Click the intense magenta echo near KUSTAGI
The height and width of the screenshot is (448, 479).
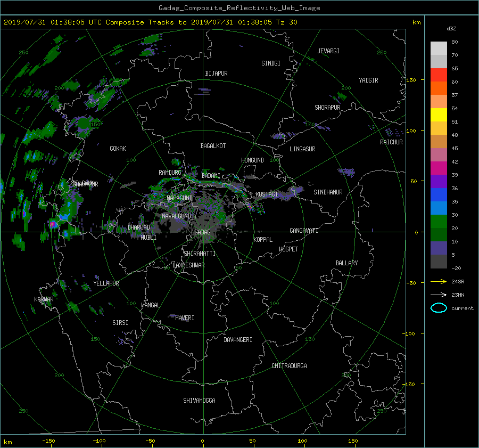[x=250, y=207]
